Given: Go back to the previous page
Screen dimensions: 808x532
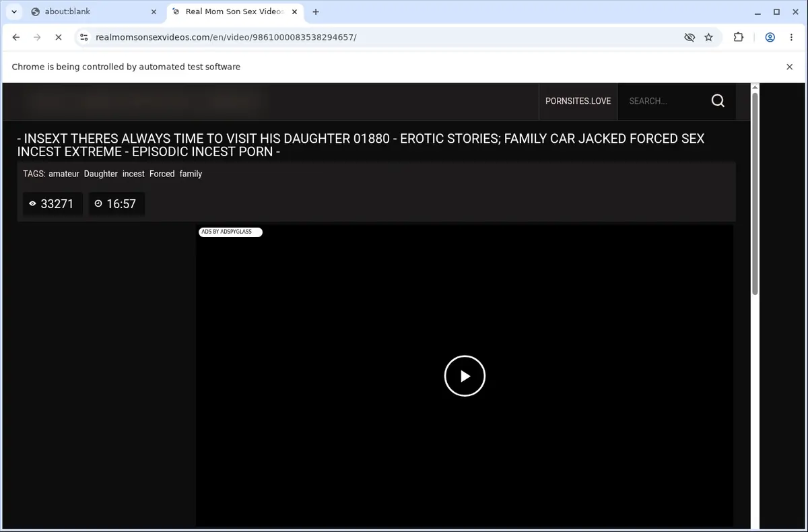Looking at the screenshot, I should point(16,37).
